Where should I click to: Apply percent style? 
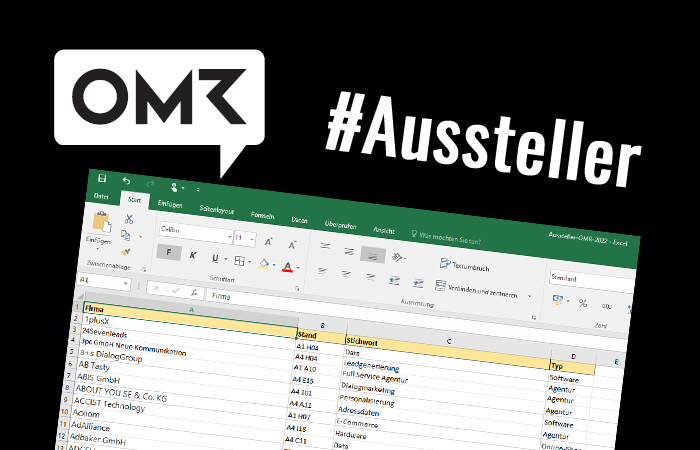tap(583, 303)
